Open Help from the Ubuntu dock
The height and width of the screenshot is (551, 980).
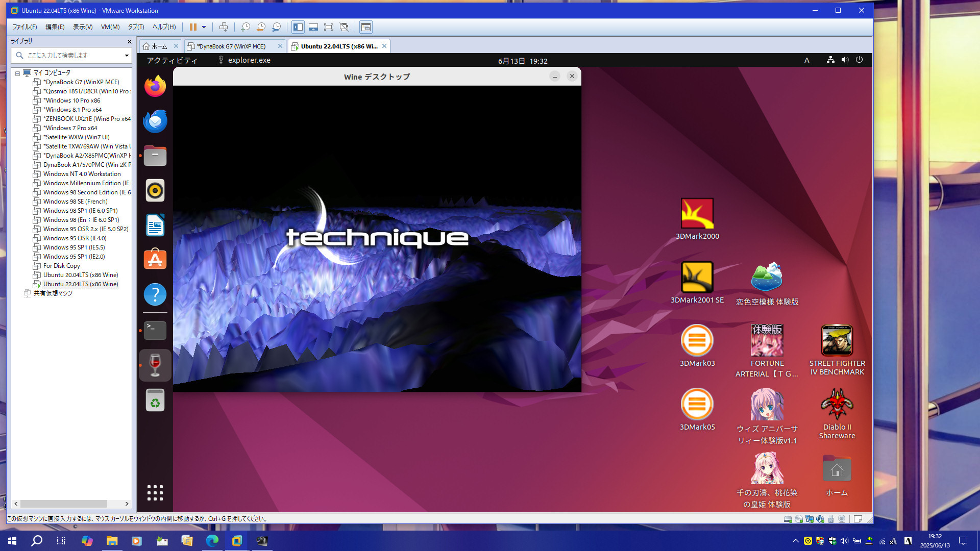click(x=155, y=294)
